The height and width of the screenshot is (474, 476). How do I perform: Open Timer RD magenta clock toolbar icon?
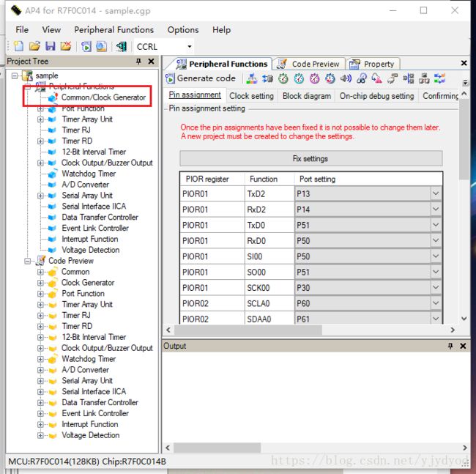(x=314, y=78)
